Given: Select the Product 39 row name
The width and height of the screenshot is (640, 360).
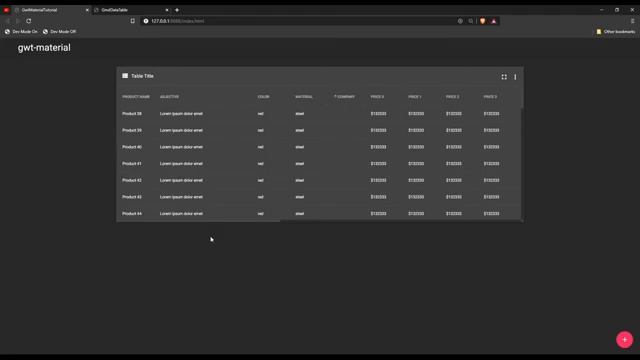Looking at the screenshot, I should [132, 130].
